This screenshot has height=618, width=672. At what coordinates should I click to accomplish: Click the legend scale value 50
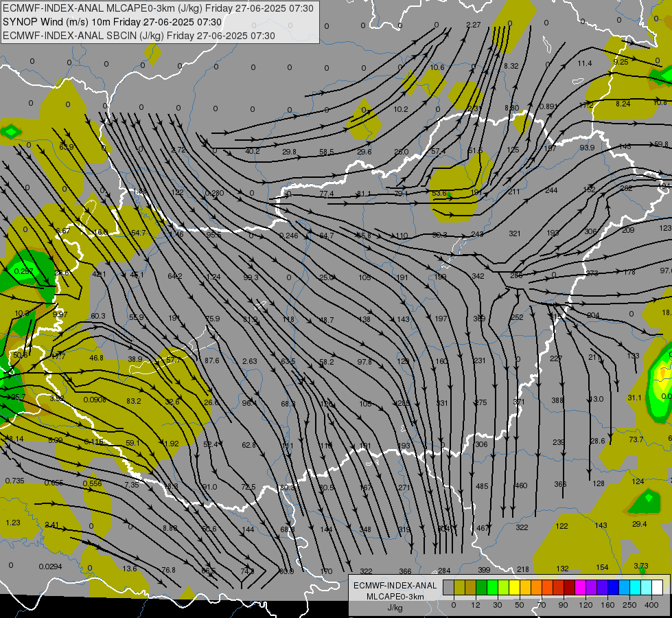pyautogui.click(x=519, y=605)
